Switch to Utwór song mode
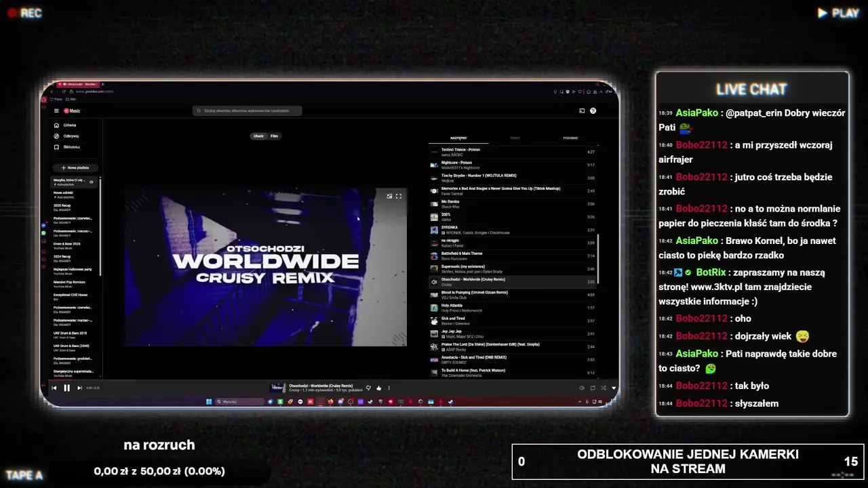Screen dimensions: 868x488 (x=258, y=136)
